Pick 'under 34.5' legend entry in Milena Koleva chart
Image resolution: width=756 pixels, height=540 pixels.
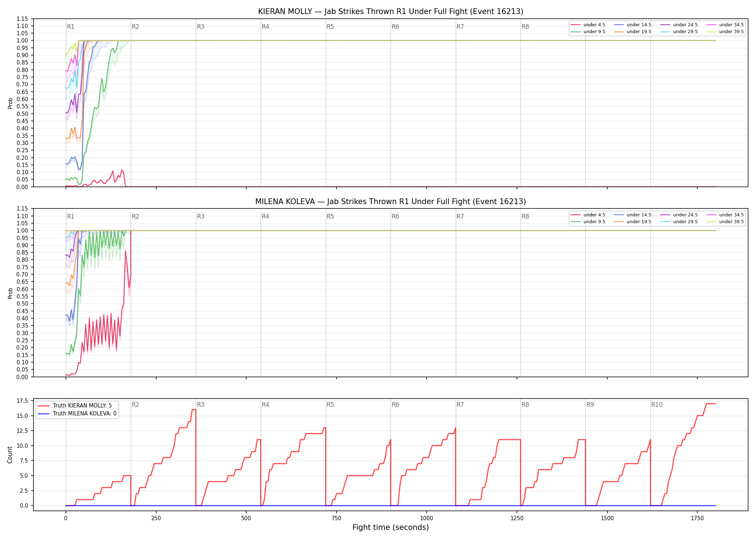pyautogui.click(x=725, y=215)
